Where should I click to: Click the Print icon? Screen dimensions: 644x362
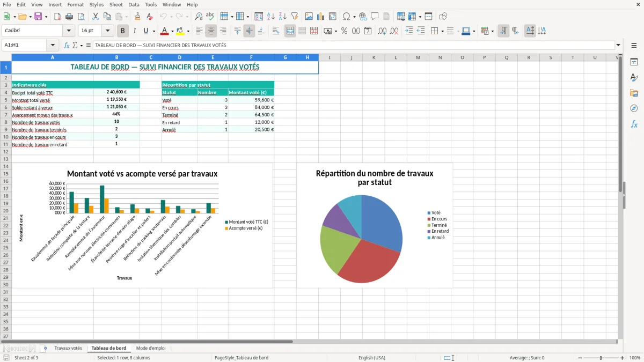coord(69,17)
